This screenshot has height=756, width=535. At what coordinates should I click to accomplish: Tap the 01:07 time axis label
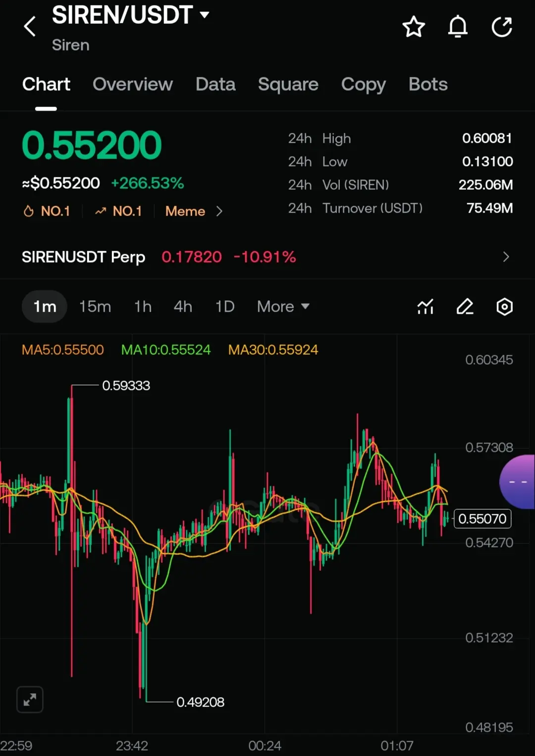[397, 746]
